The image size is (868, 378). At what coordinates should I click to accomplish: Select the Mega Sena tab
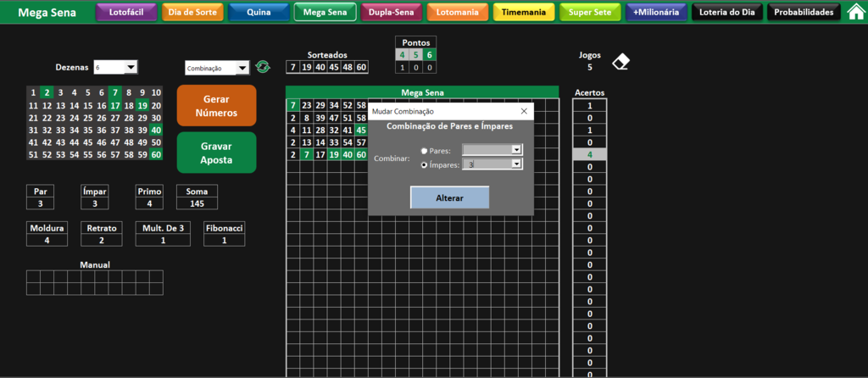coord(325,12)
